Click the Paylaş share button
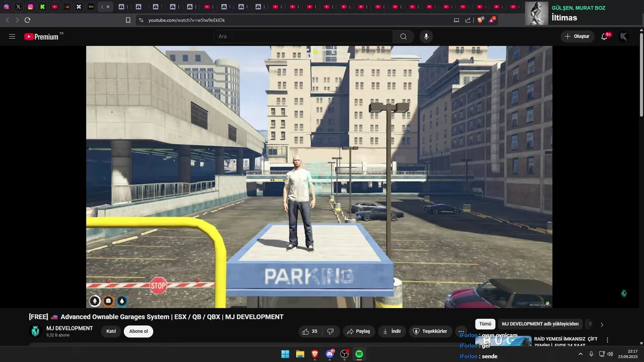 [x=359, y=331]
